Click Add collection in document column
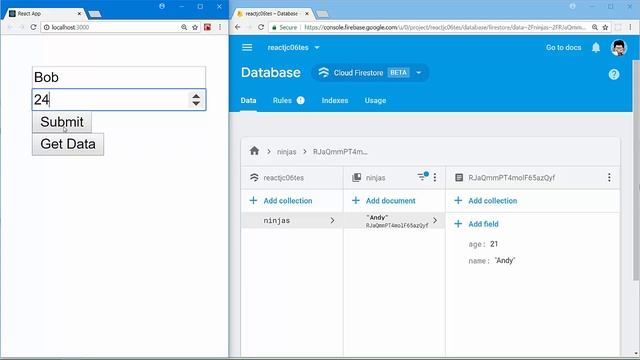 pos(486,200)
